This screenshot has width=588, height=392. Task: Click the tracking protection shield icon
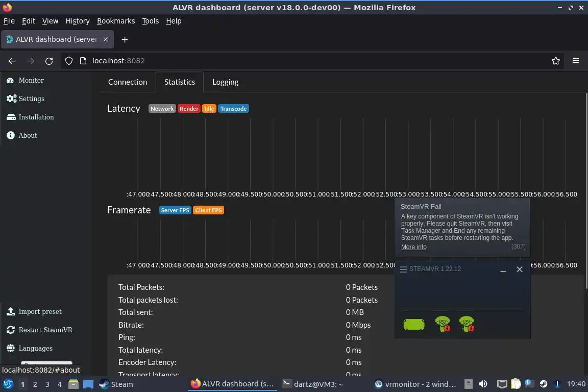click(x=68, y=61)
